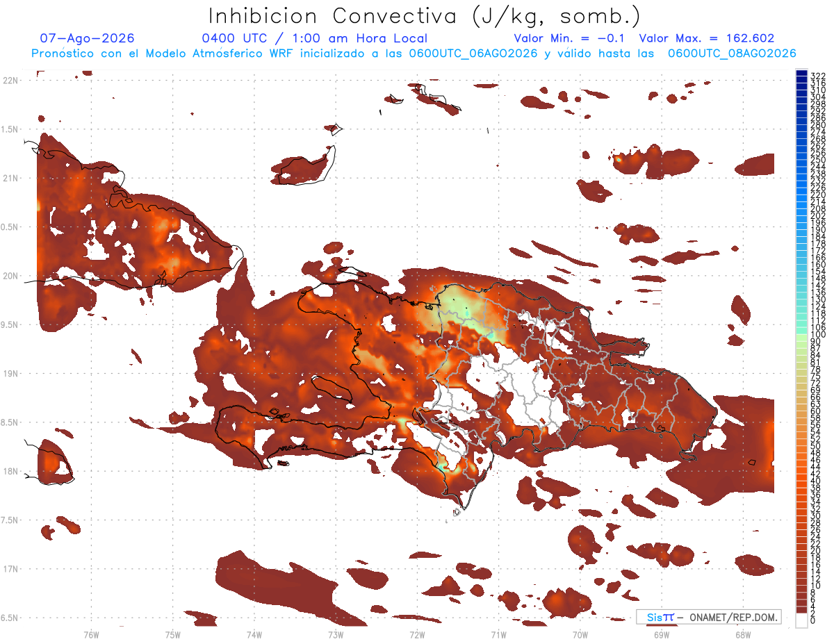
Task: Click the '72W' longitude label
Action: (417, 634)
